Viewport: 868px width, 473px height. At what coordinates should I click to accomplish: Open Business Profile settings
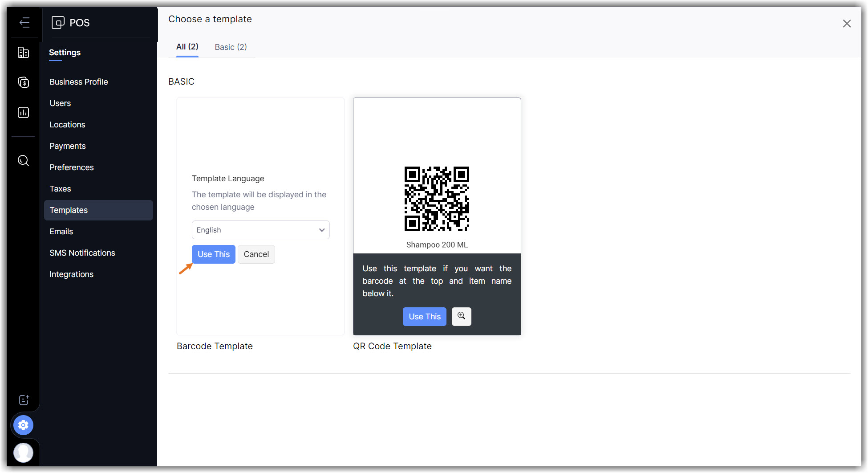point(79,82)
